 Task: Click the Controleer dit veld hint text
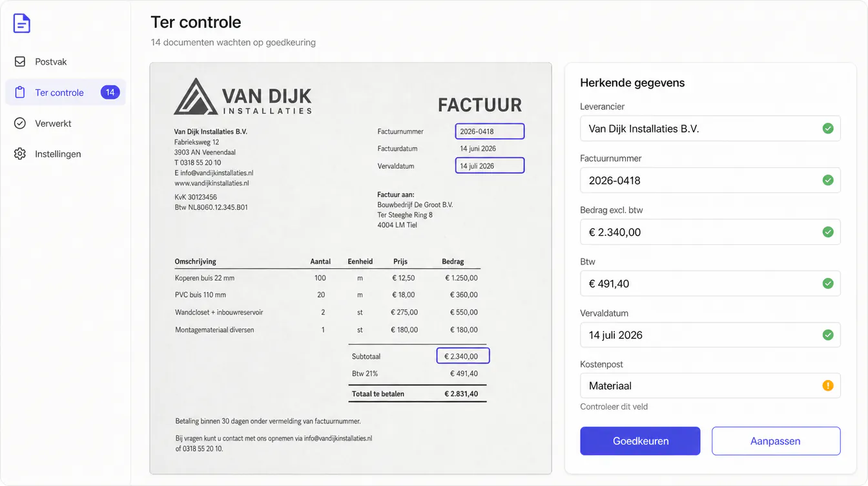pyautogui.click(x=614, y=407)
